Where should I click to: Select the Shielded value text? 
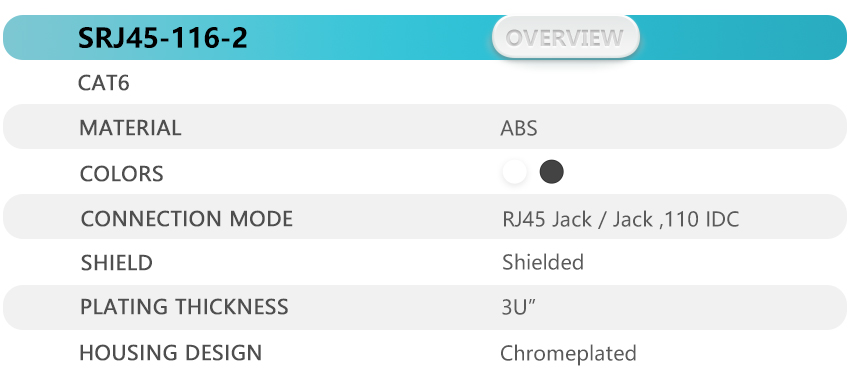point(543,263)
